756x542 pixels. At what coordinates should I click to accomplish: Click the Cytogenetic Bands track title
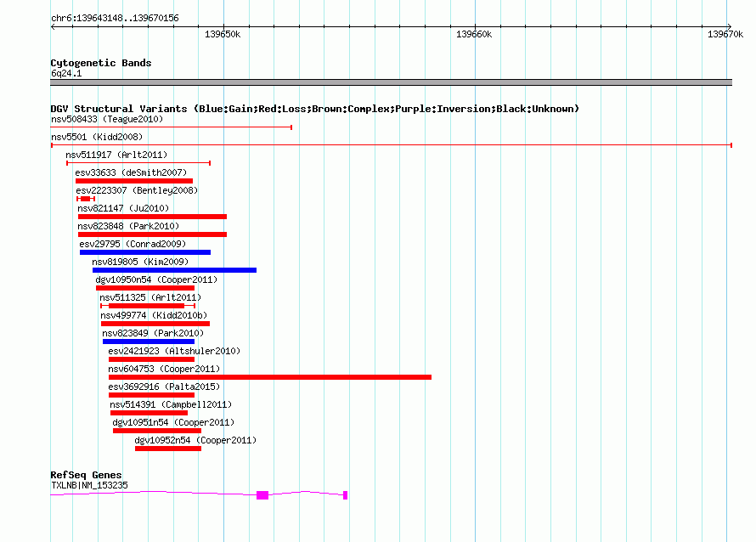click(101, 63)
